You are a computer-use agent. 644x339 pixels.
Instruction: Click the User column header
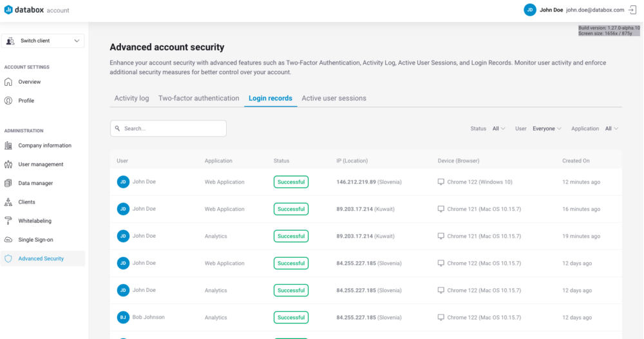pyautogui.click(x=122, y=160)
